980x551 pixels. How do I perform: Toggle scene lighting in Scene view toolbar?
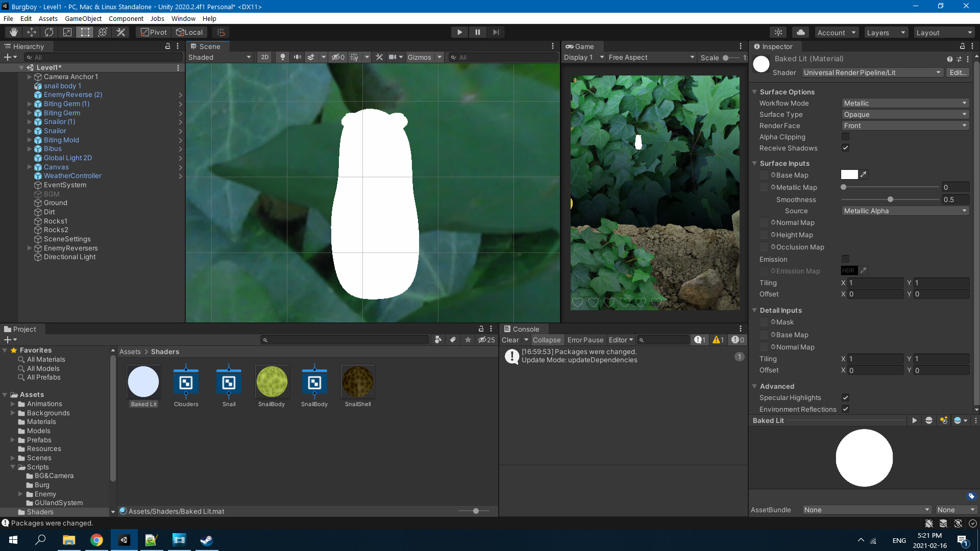pos(282,57)
